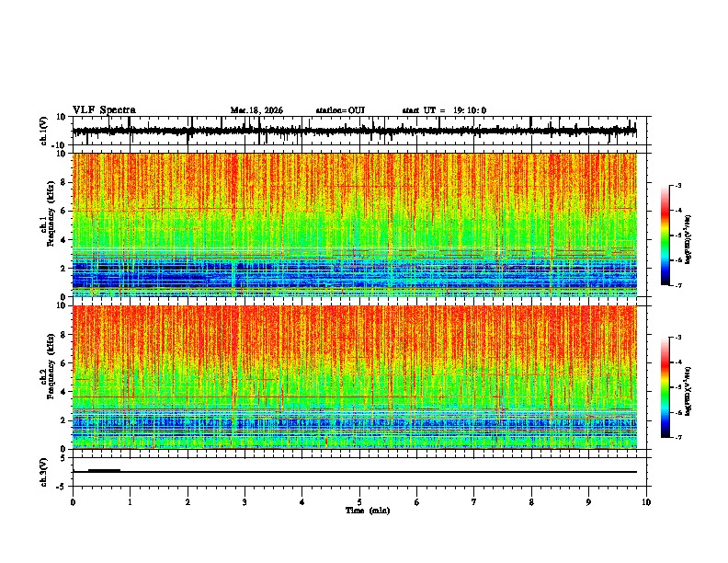Select the "start UT = 19:10:0" text
The image size is (728, 563).
click(444, 110)
